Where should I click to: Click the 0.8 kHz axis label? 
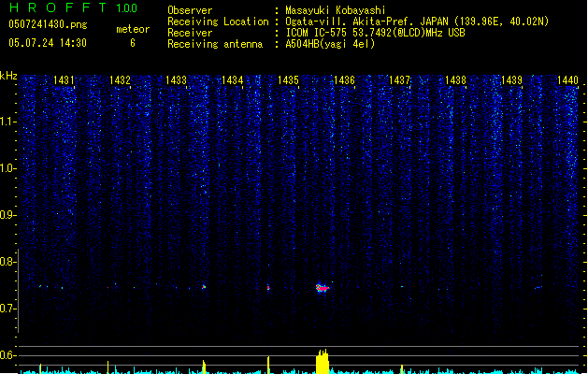tap(7, 262)
